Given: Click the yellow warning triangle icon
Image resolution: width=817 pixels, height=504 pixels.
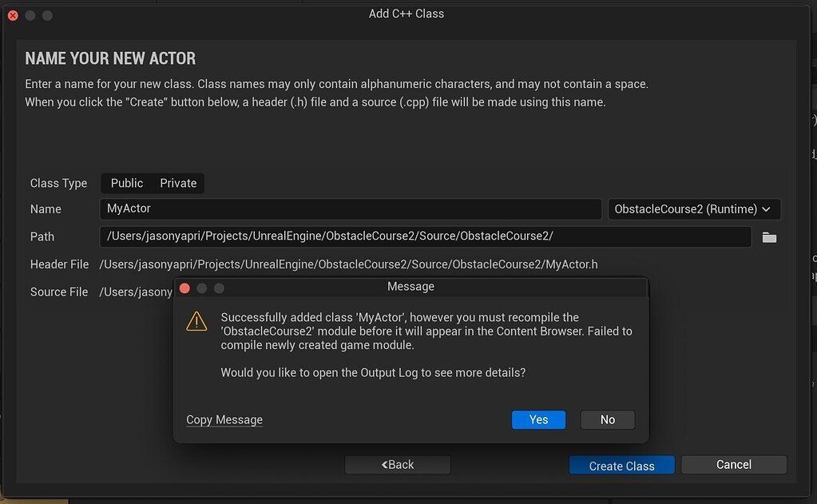Looking at the screenshot, I should 196,321.
